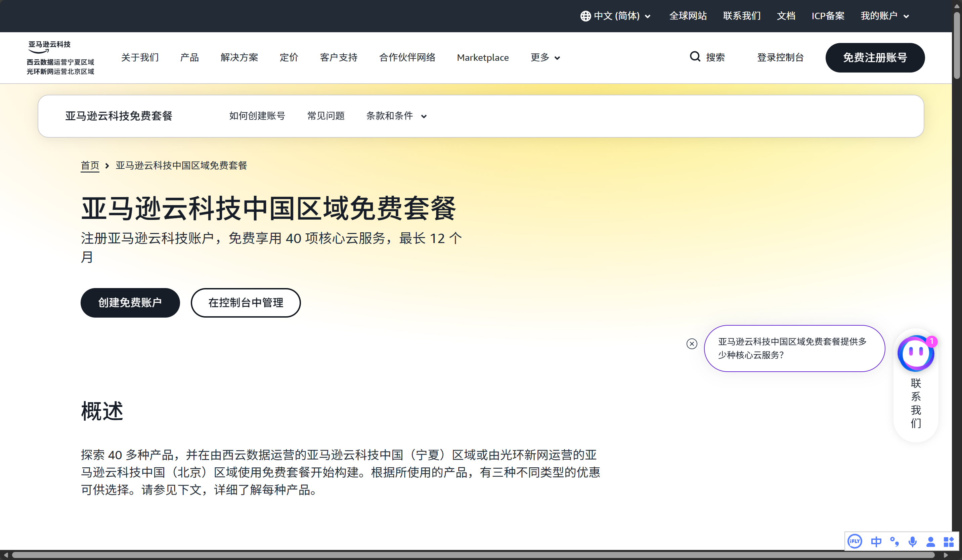The height and width of the screenshot is (560, 962).
Task: Open the 中文 (简体) language dropdown
Action: tap(621, 16)
